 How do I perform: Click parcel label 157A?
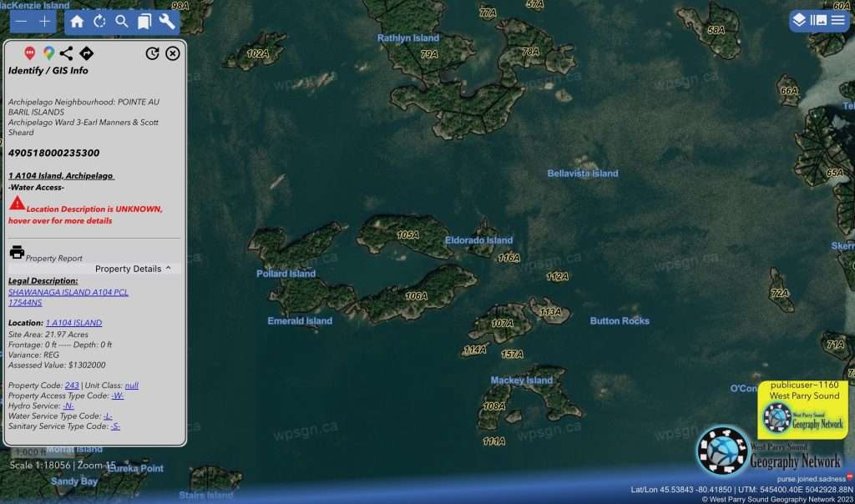512,354
